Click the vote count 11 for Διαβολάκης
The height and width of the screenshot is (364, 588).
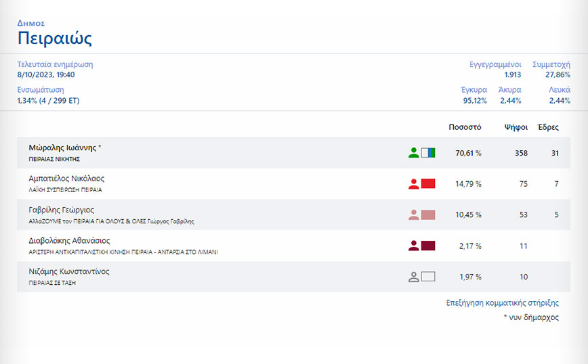point(523,246)
